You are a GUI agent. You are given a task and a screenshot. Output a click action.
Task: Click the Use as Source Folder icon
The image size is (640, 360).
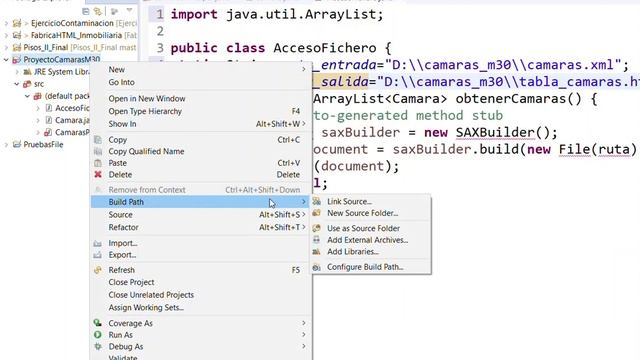[x=317, y=228]
